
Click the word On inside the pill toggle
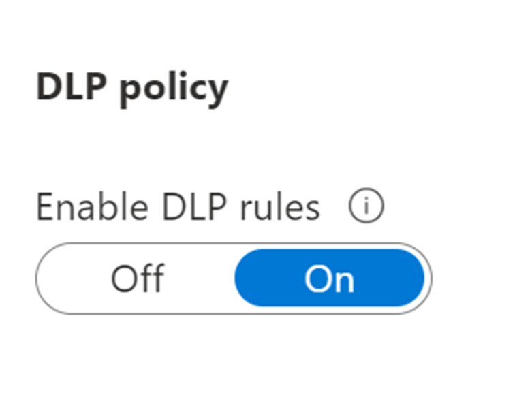click(x=330, y=279)
